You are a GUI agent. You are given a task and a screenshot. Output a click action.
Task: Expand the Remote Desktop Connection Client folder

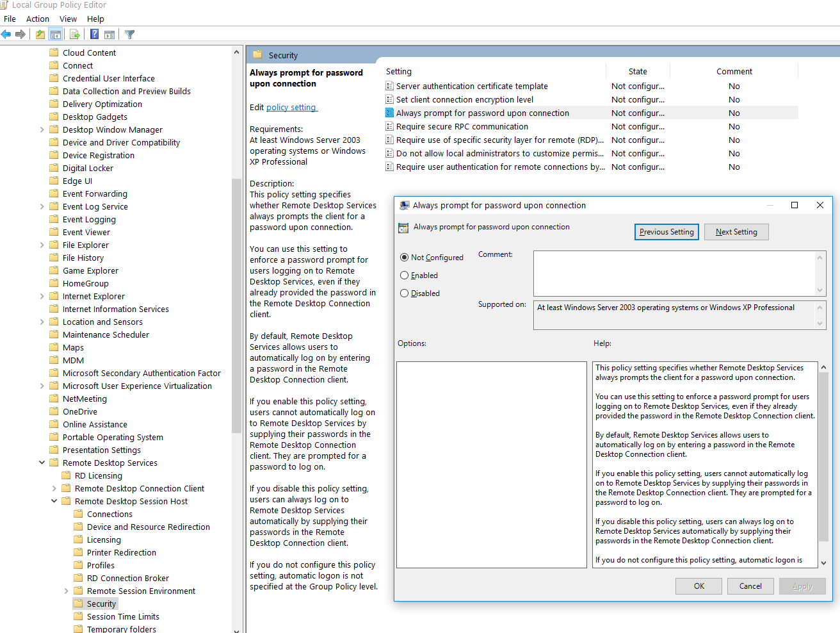54,488
